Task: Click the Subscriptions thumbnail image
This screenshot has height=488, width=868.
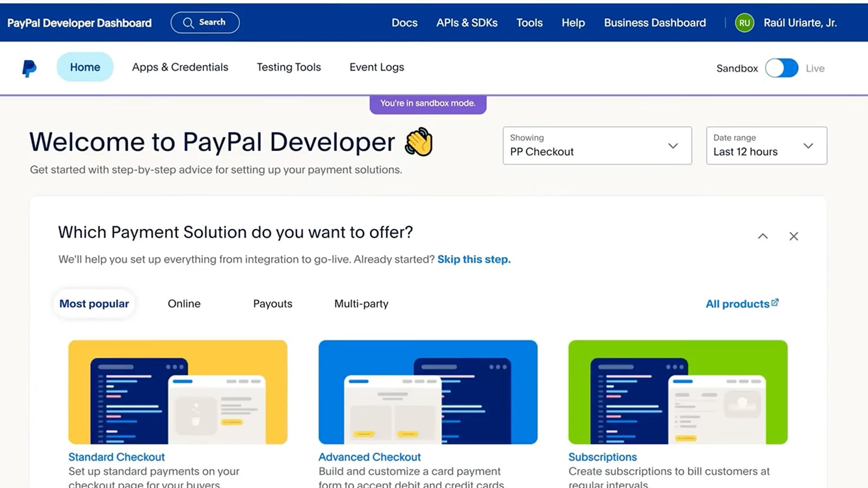Action: coord(678,392)
